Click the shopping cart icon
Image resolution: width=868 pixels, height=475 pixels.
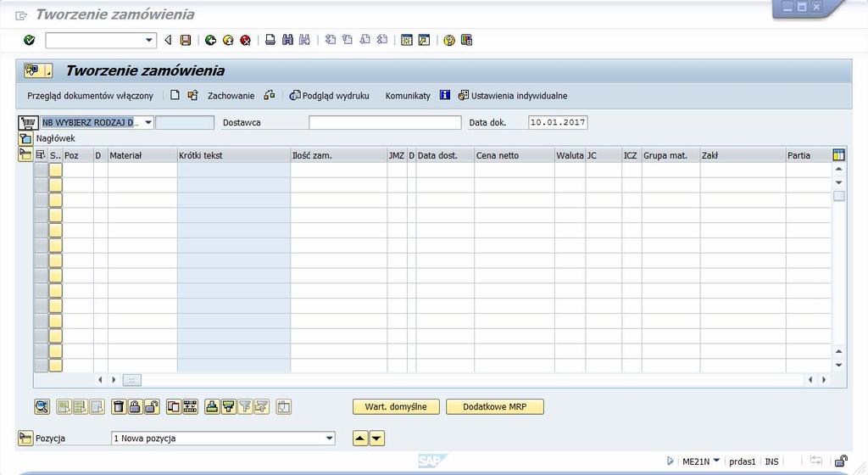coord(28,122)
